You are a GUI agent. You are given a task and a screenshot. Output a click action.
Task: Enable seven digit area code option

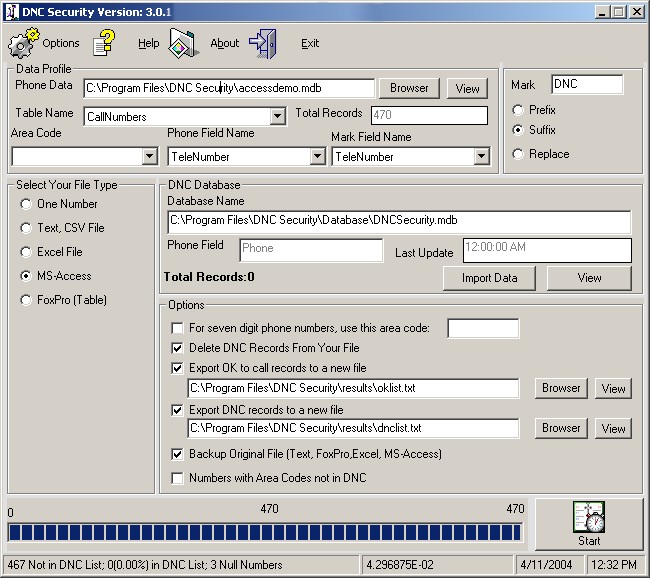177,328
